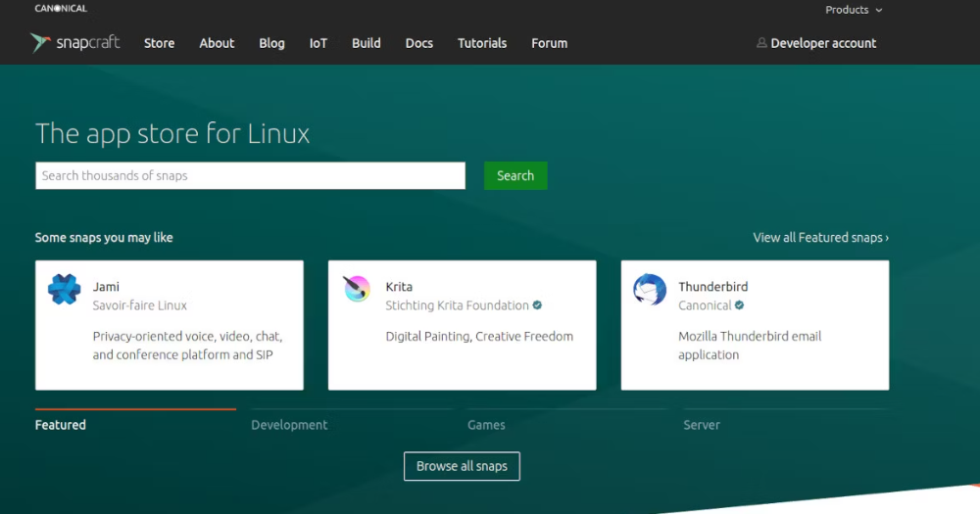Open the IoT section
The image size is (980, 514).
click(318, 43)
